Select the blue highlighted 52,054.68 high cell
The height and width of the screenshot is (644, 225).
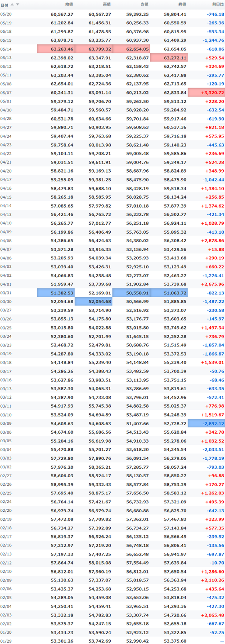click(94, 301)
